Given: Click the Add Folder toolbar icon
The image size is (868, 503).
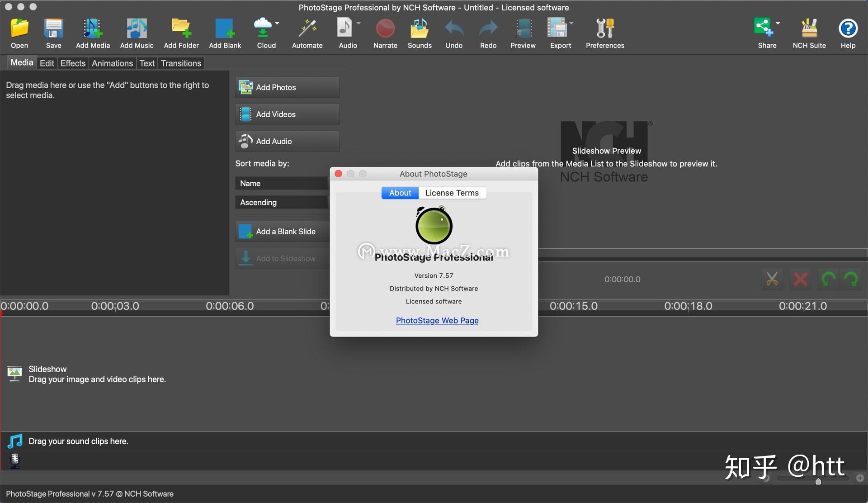Looking at the screenshot, I should click(181, 28).
